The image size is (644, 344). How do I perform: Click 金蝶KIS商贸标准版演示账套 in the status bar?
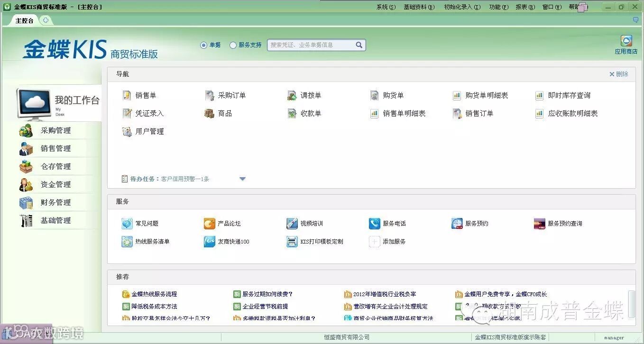click(x=510, y=337)
